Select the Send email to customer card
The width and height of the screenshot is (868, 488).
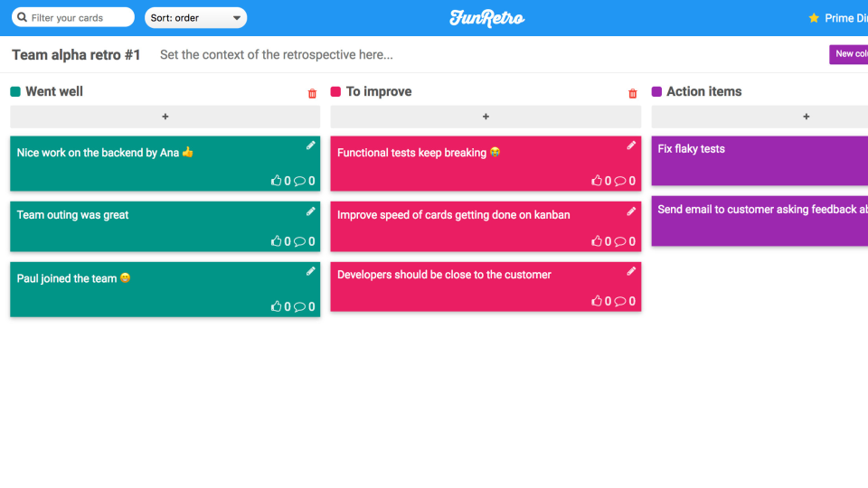759,221
